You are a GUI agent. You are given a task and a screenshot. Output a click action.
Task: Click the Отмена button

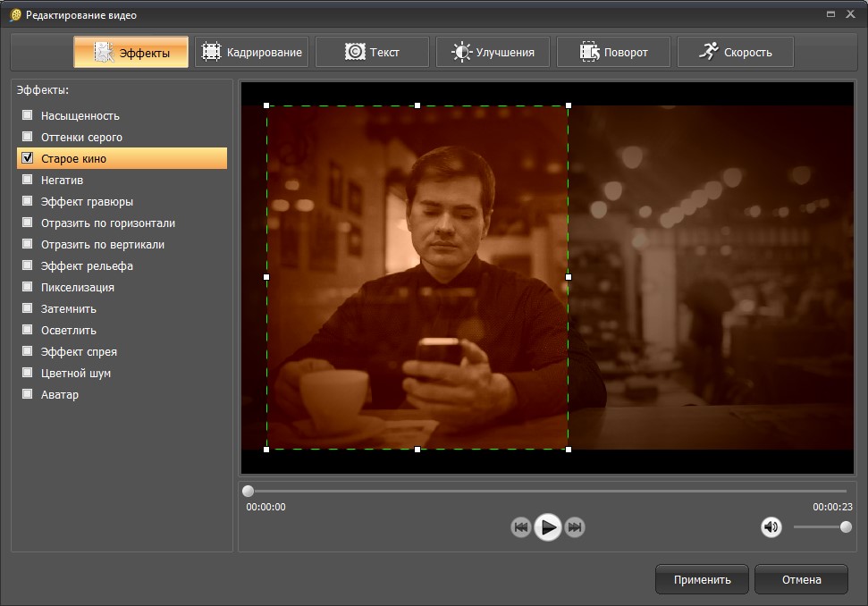(801, 579)
